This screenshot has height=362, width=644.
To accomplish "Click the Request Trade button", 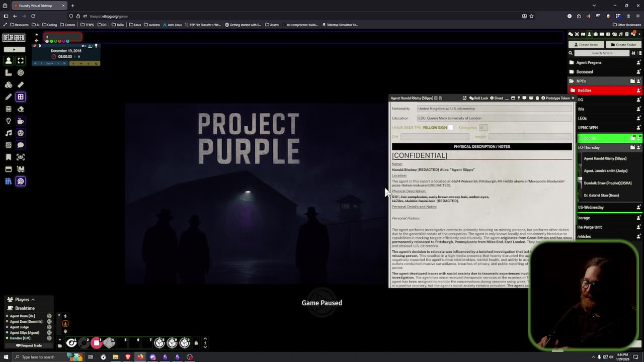I will tap(29, 345).
